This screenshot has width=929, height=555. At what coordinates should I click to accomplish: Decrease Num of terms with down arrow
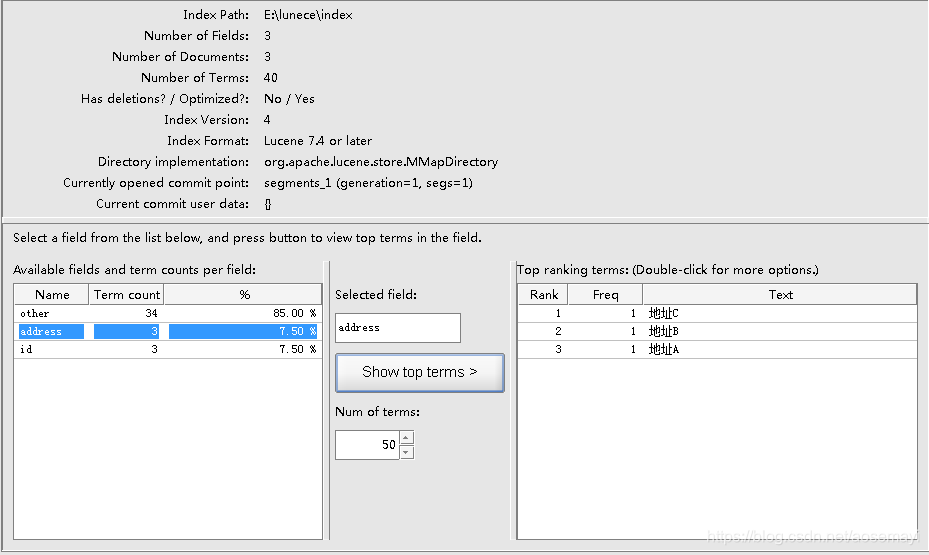406,452
